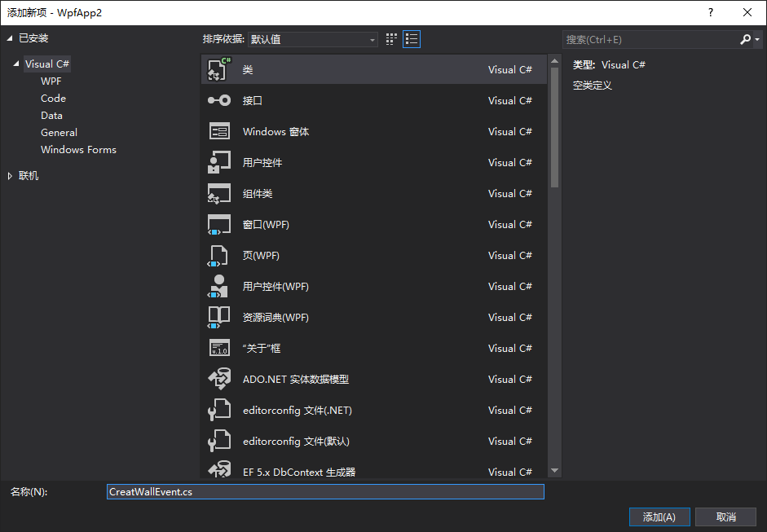Screen dimensions: 767x532
Task: Select the Code category
Action: (x=53, y=99)
